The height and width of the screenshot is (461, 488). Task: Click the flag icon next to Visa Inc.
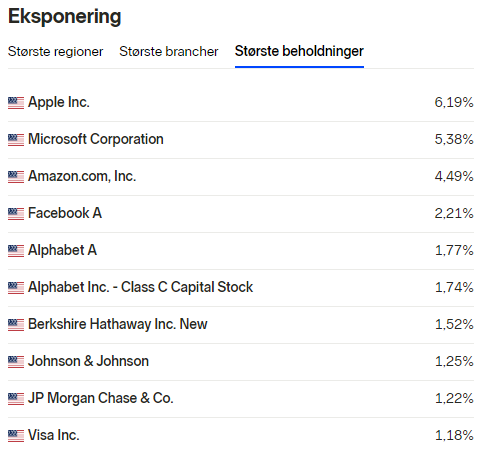16,436
